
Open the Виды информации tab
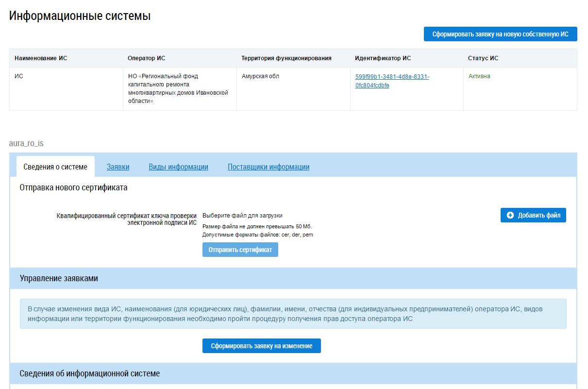coord(178,167)
